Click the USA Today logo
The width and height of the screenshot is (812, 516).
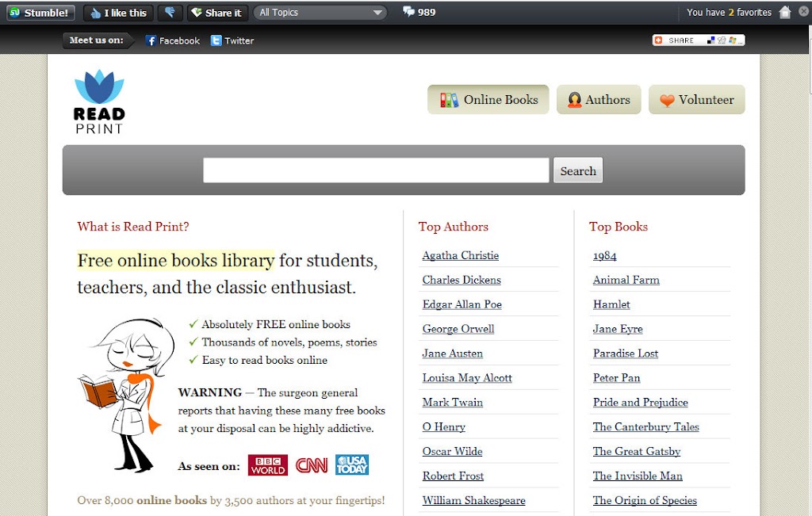[352, 464]
